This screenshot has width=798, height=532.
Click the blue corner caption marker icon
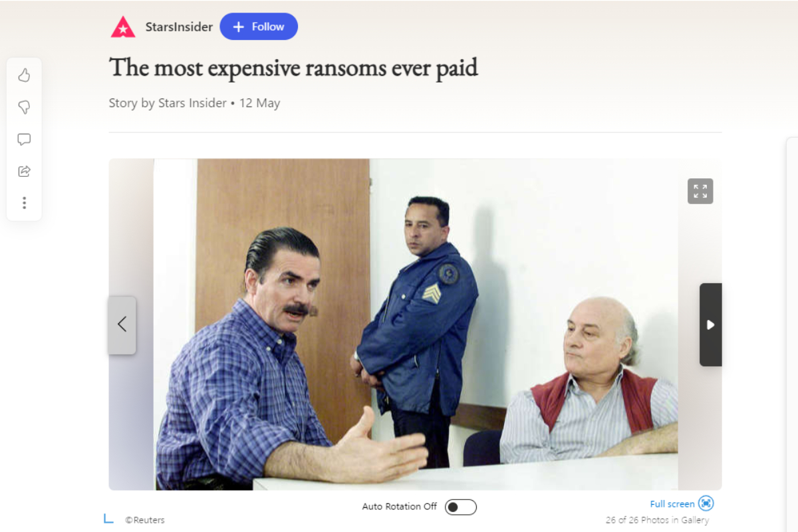(108, 518)
